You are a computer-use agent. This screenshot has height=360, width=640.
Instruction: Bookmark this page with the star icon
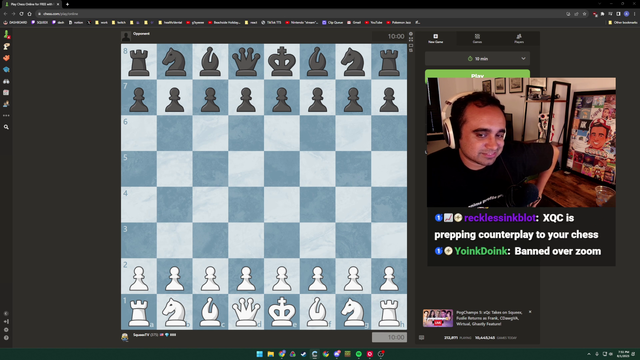pos(584,14)
